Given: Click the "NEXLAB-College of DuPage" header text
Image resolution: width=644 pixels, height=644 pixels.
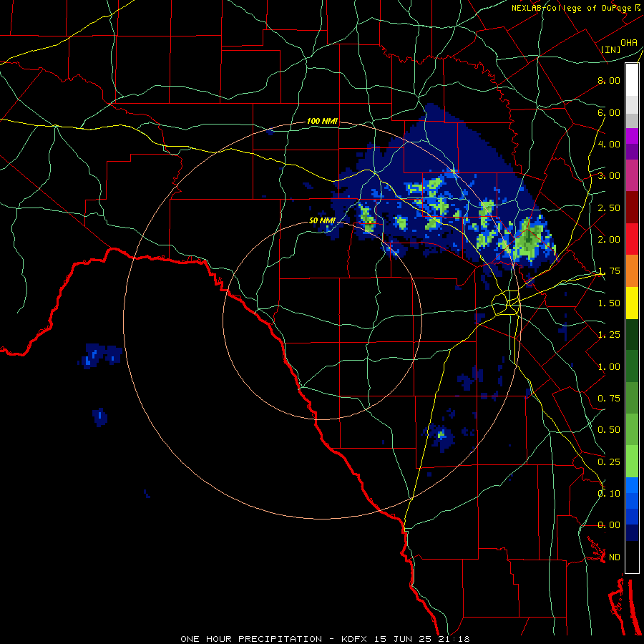Looking at the screenshot, I should 572,8.
